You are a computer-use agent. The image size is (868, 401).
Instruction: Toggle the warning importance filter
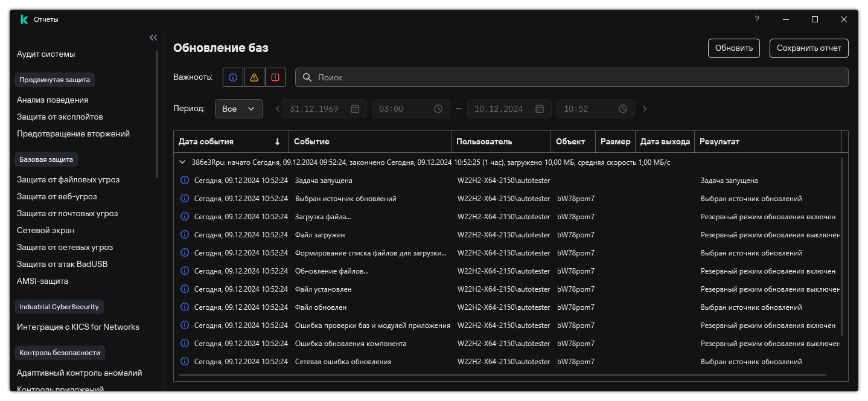click(x=254, y=77)
